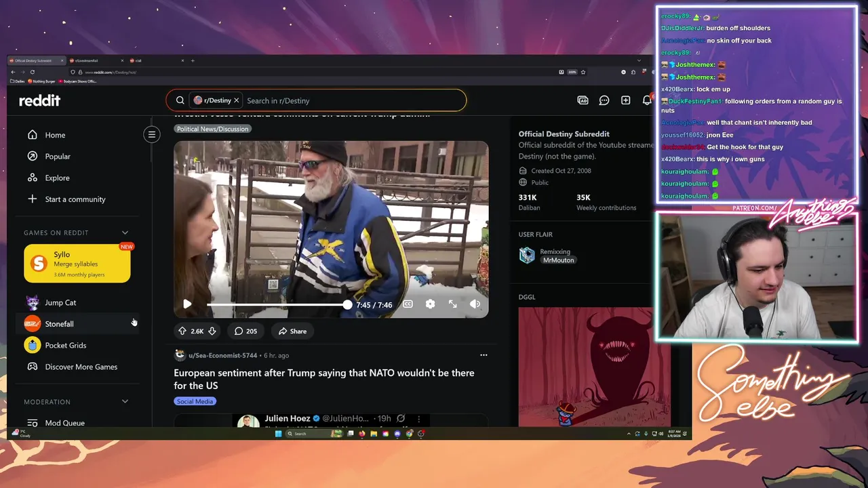Open Firefox from the taskbar

click(x=362, y=434)
